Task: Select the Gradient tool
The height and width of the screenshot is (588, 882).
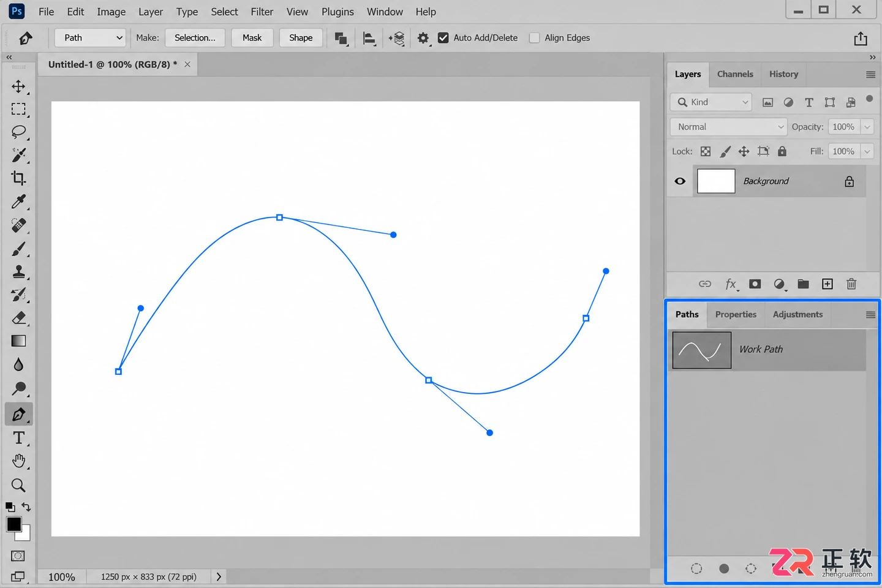Action: pyautogui.click(x=18, y=341)
